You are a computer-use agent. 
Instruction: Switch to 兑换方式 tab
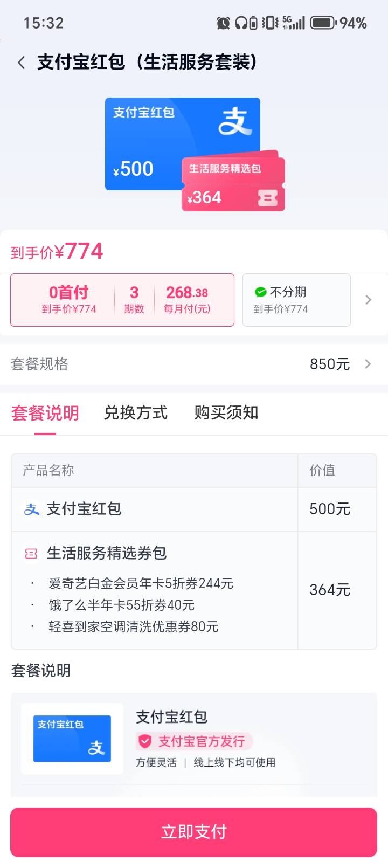point(136,412)
